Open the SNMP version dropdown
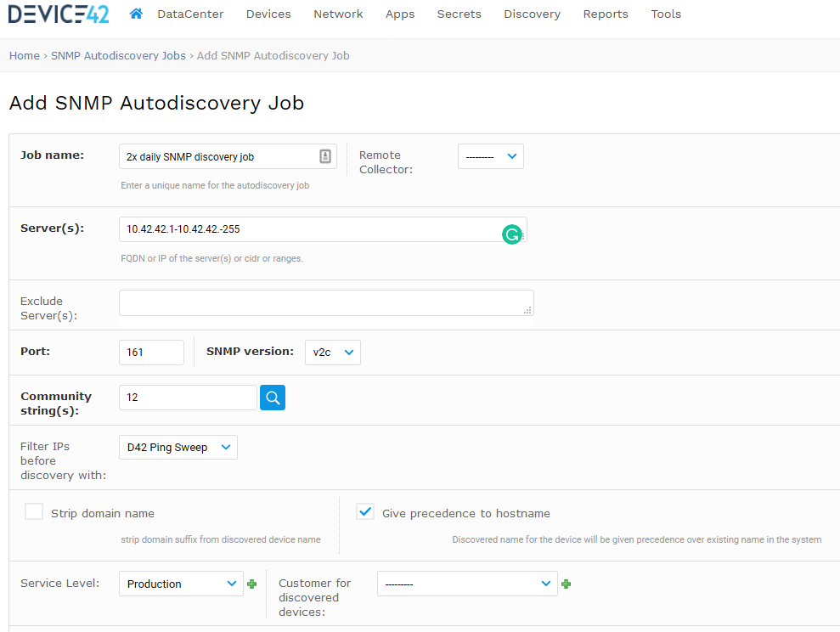The image size is (840, 632). pos(333,353)
